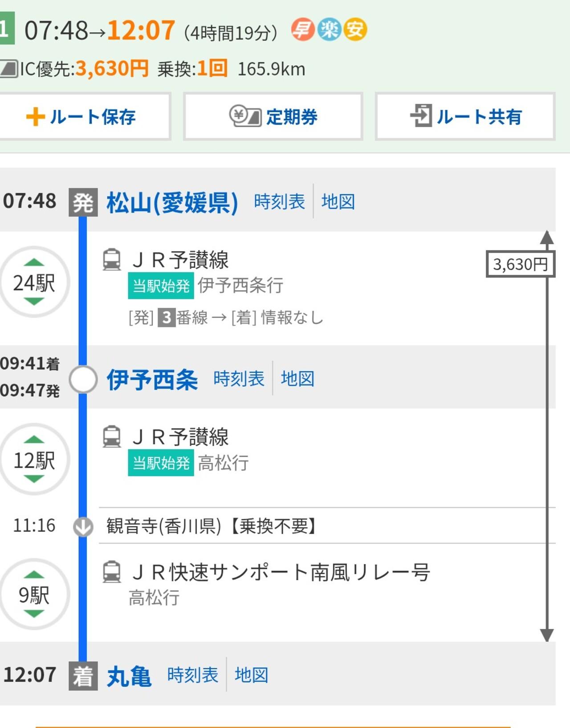Image resolution: width=570 pixels, height=728 pixels.
Task: Click the yellow 安 (cheapest) badge
Action: click(x=355, y=30)
